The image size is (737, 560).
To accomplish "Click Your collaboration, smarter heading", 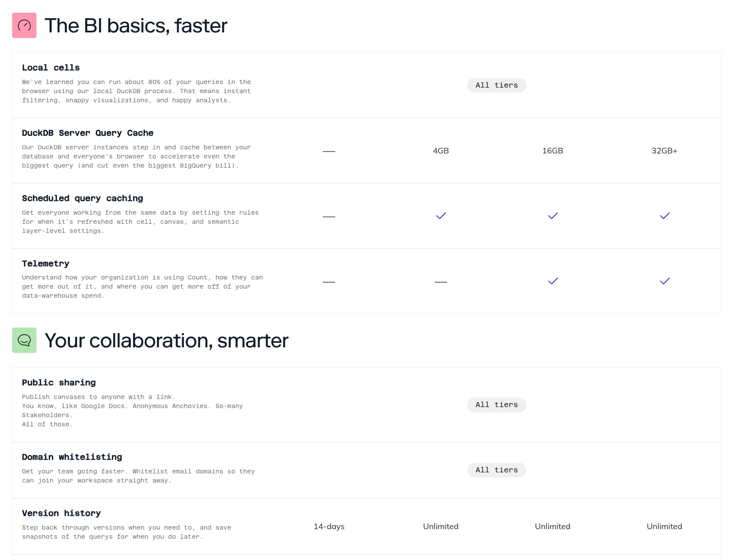I will point(167,341).
